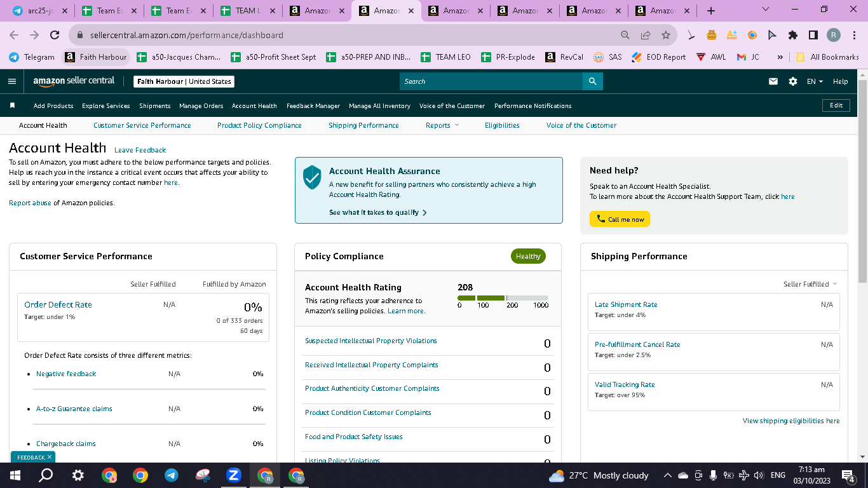Screen dimensions: 868x488
Task: Open Suspected Intellectual Property Violations
Action: 371,341
